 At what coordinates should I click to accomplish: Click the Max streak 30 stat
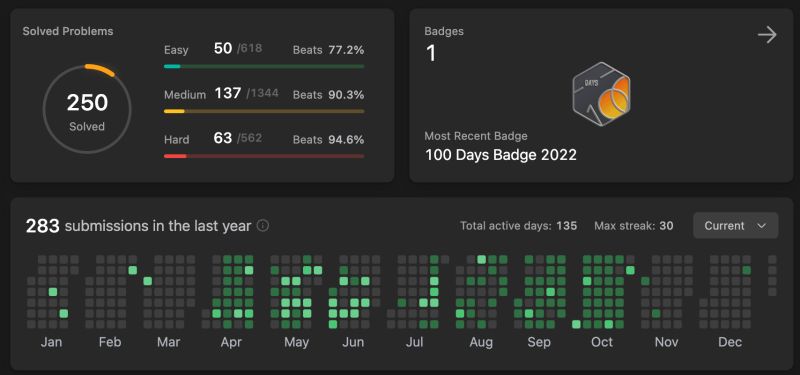click(x=634, y=226)
